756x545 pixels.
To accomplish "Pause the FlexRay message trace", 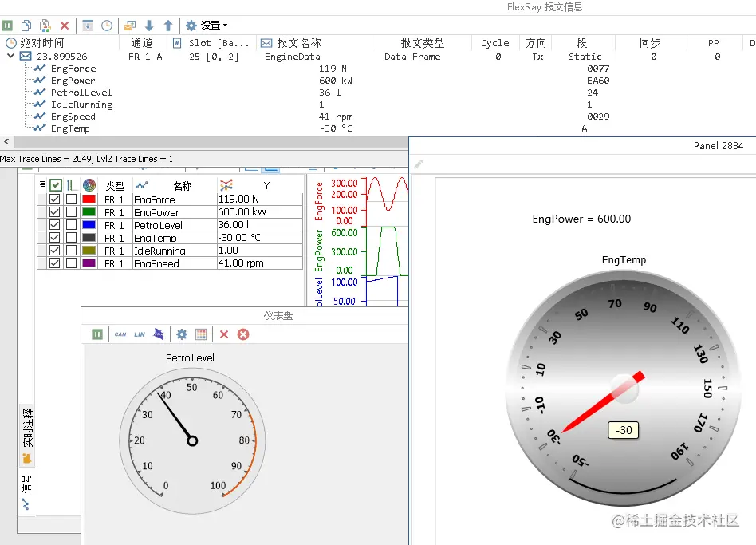I will pos(8,26).
